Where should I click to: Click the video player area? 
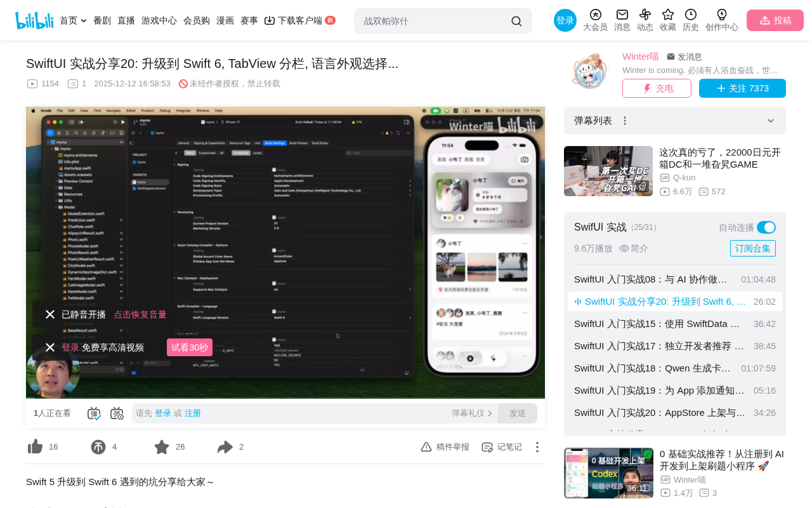285,253
